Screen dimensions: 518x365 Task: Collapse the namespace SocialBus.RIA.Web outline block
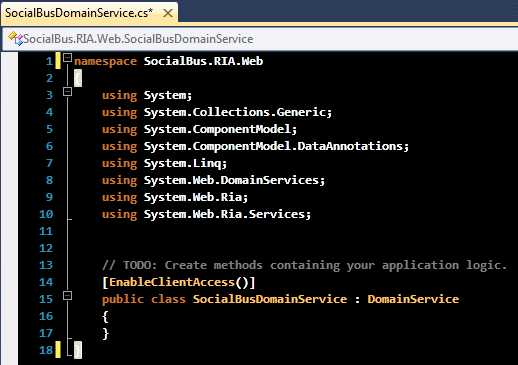pyautogui.click(x=67, y=58)
